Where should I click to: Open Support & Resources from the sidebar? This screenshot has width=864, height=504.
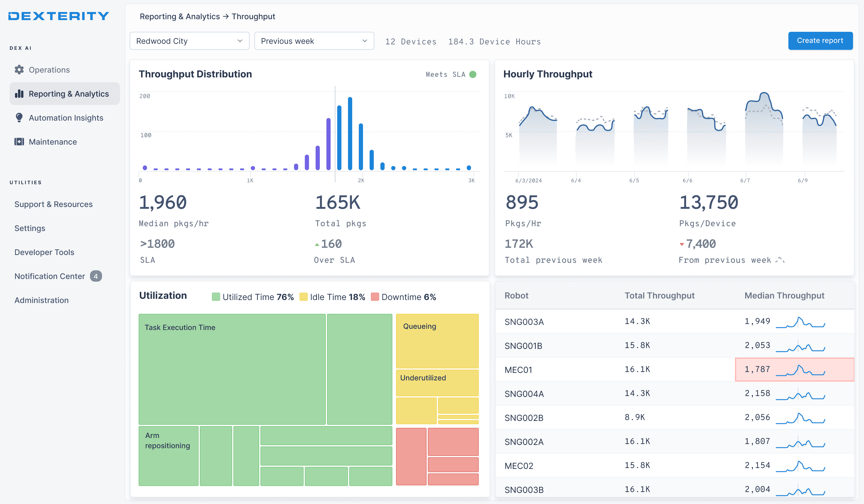[53, 204]
